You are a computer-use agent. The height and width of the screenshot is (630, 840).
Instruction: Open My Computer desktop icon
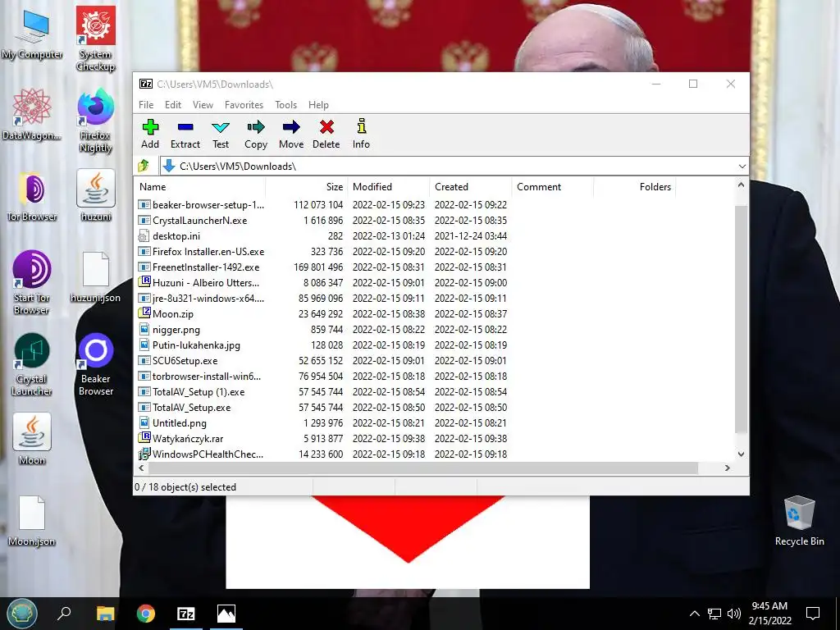click(x=32, y=35)
